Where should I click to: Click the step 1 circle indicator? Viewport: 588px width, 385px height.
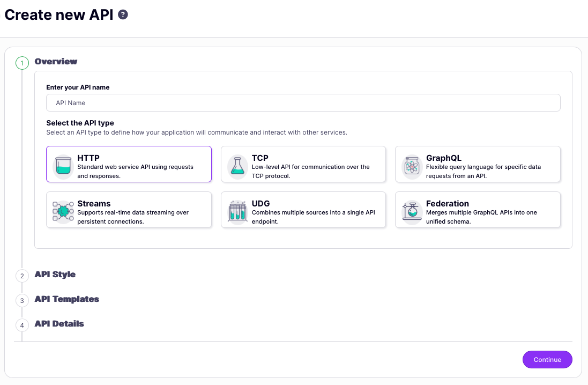coord(22,62)
